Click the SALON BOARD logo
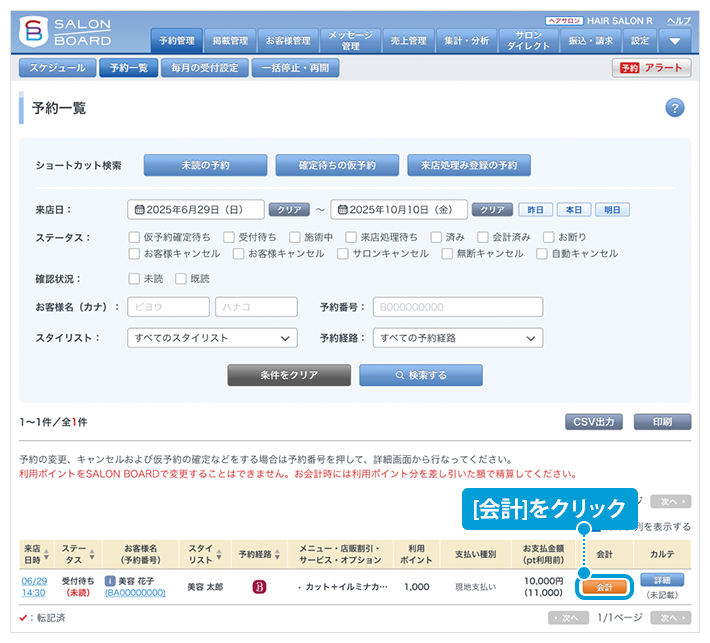Screen dimensions: 710x643 click(65, 32)
